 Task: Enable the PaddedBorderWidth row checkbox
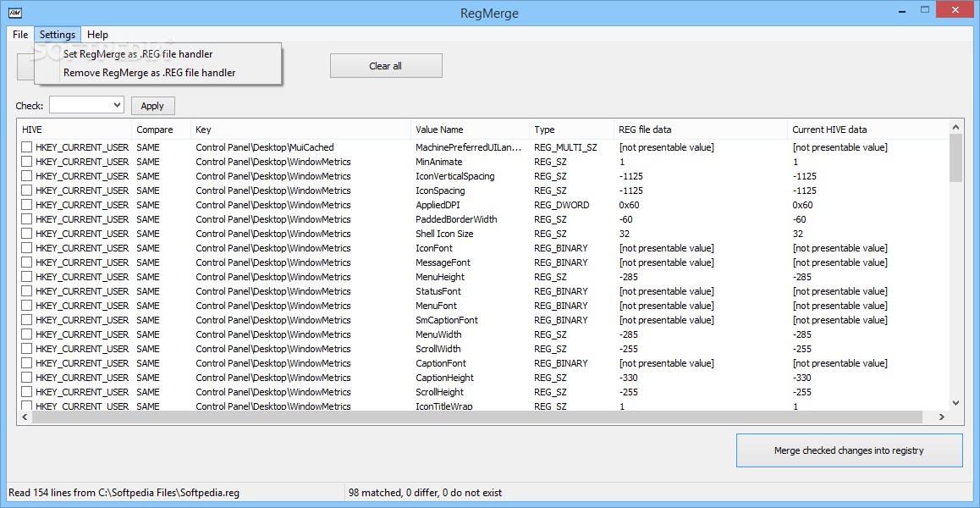click(x=27, y=219)
